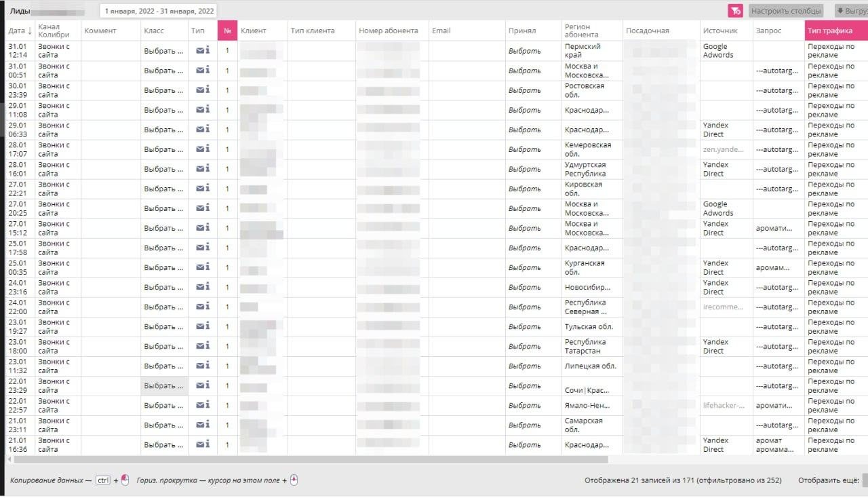The width and height of the screenshot is (868, 498).
Task: Choose who accepted in 24.01 22:00 row
Action: [525, 307]
